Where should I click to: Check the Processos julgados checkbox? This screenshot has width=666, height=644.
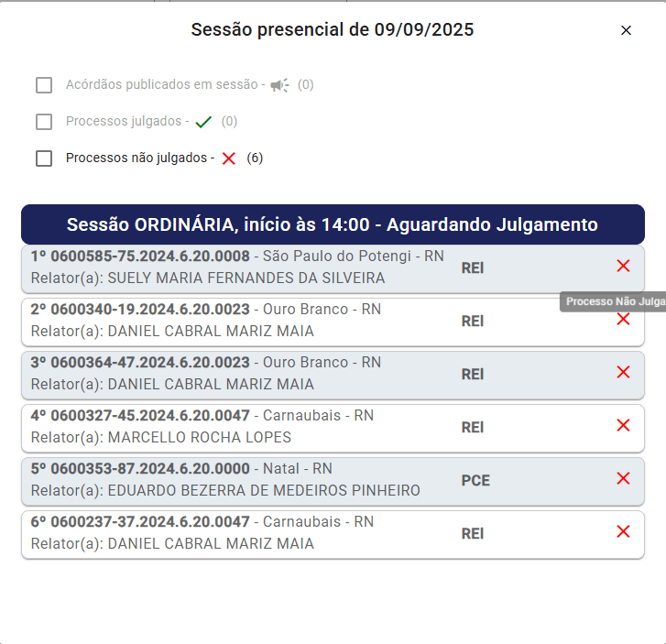(44, 122)
